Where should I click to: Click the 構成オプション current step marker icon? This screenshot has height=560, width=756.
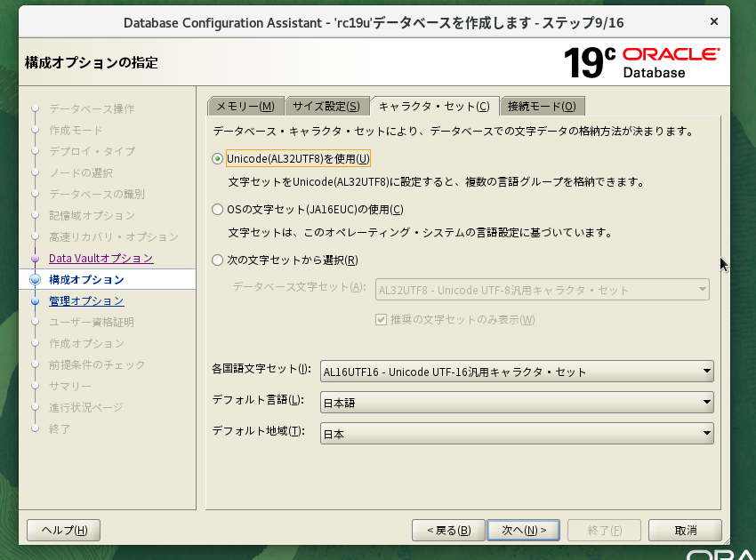point(36,279)
